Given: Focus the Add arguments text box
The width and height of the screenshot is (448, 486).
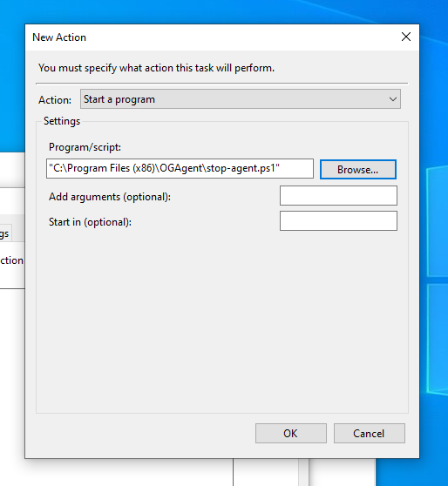Looking at the screenshot, I should coord(338,196).
